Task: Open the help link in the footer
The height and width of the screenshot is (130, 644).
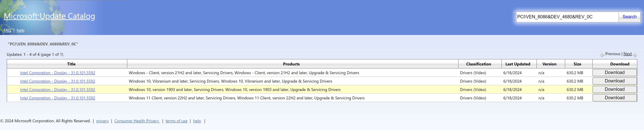Action: 197,121
